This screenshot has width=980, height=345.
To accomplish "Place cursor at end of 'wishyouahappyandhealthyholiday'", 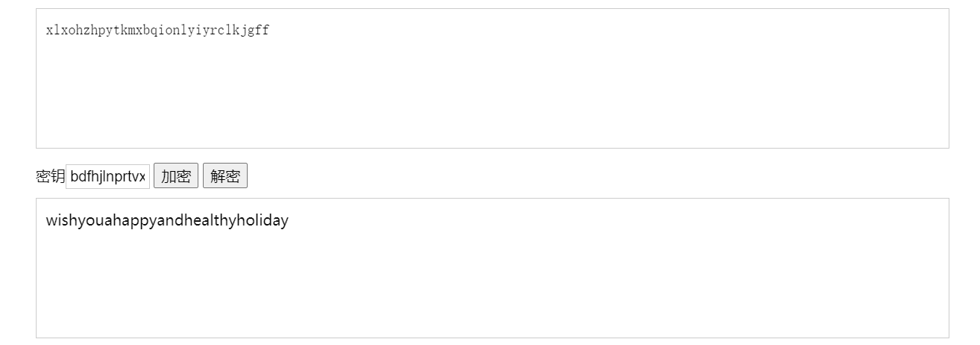I will point(289,221).
